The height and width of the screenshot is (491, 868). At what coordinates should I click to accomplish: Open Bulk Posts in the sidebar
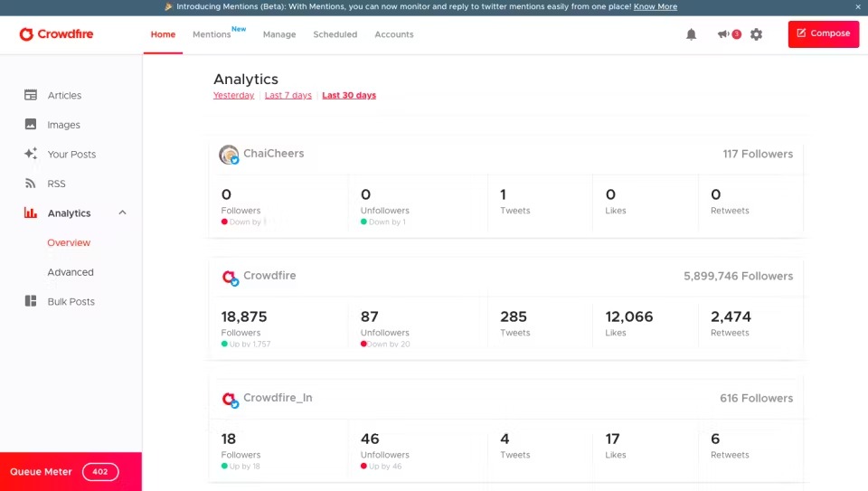point(71,302)
